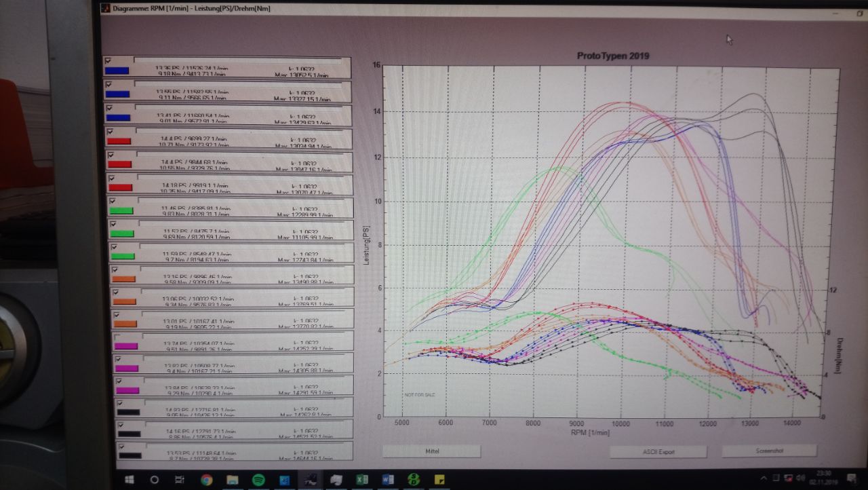Open File Explorer from the taskbar
This screenshot has height=490, width=868.
[233, 480]
